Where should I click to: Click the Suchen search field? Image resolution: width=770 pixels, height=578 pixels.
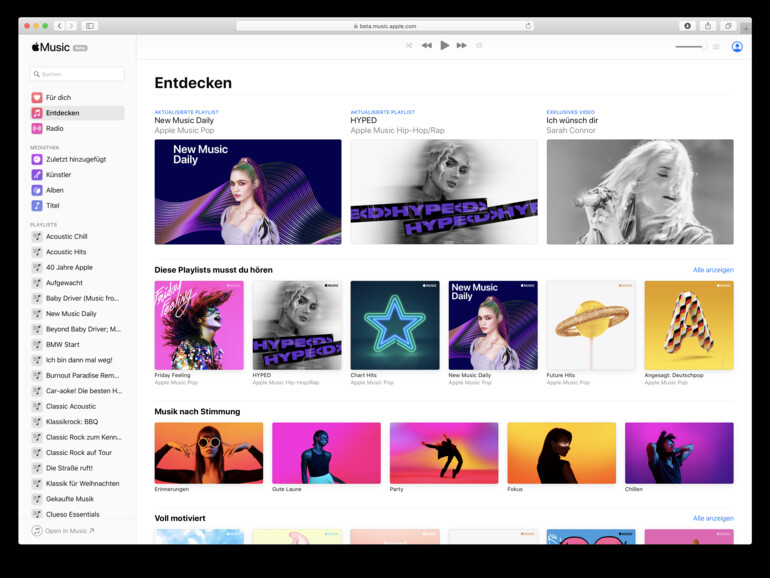click(x=77, y=74)
